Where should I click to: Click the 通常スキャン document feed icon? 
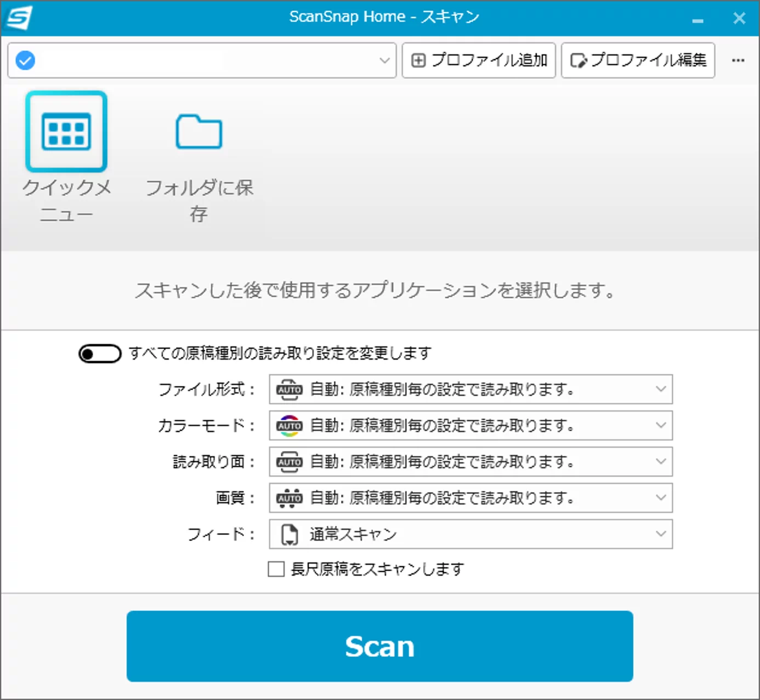[289, 534]
